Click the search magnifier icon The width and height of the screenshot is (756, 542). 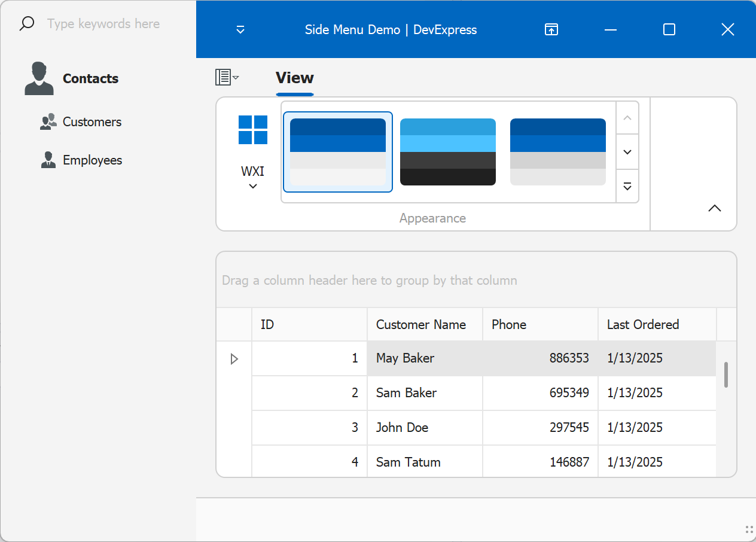(x=27, y=24)
